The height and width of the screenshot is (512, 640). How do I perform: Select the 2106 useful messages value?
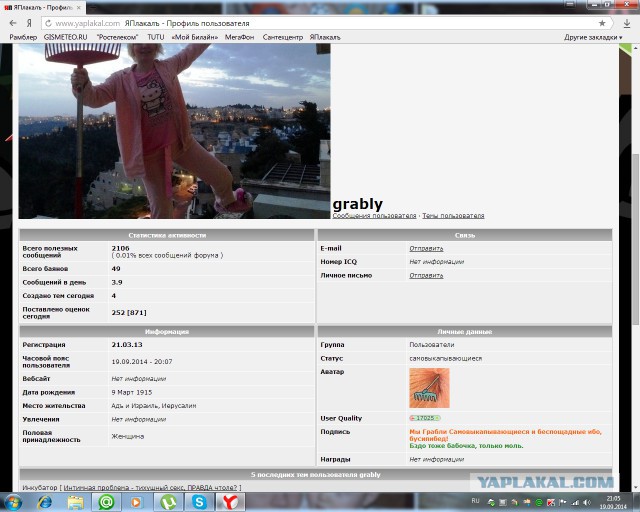(x=120, y=248)
